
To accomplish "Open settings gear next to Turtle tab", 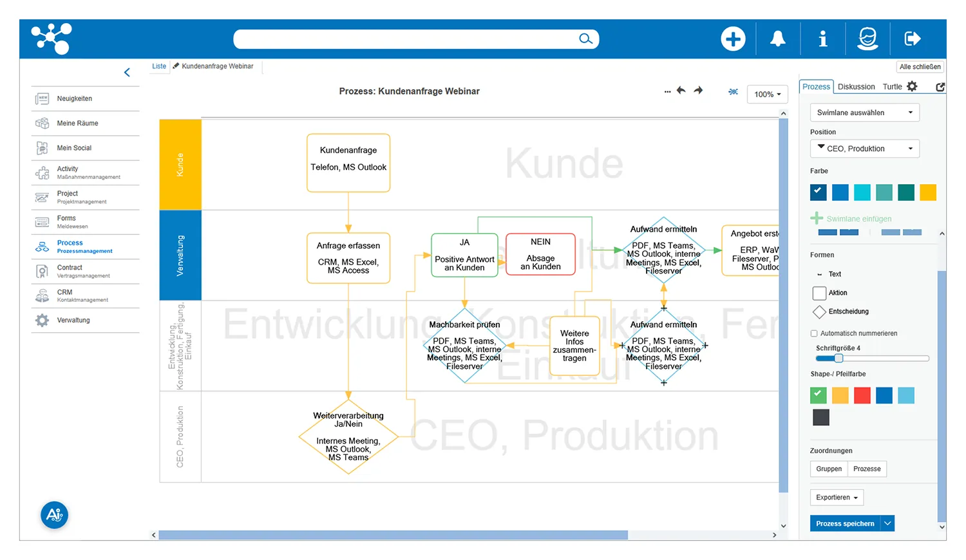I will pos(912,86).
